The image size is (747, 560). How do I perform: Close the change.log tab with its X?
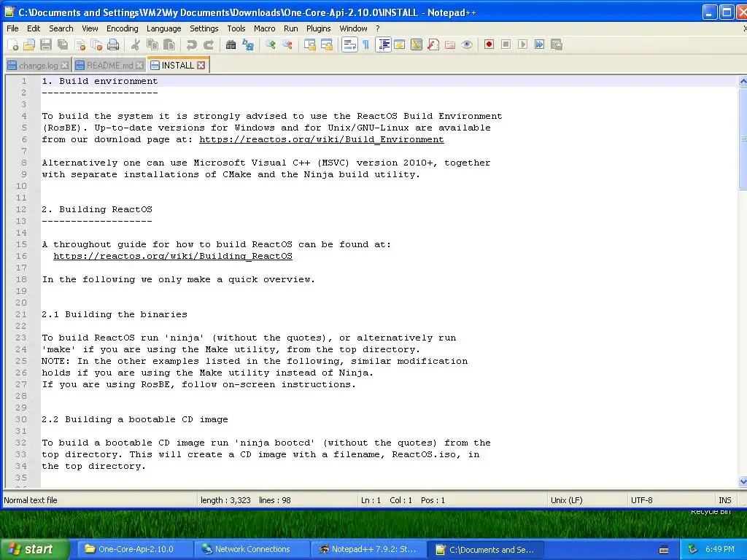click(x=64, y=65)
